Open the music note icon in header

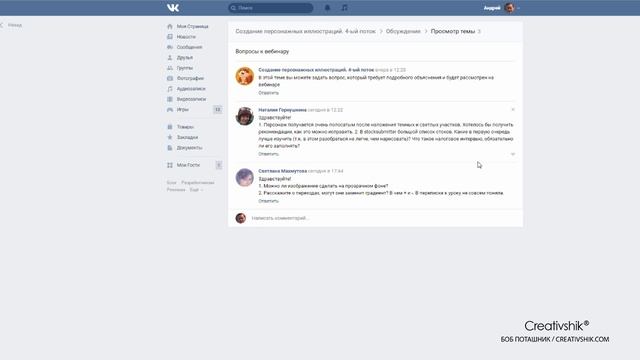pyautogui.click(x=344, y=8)
